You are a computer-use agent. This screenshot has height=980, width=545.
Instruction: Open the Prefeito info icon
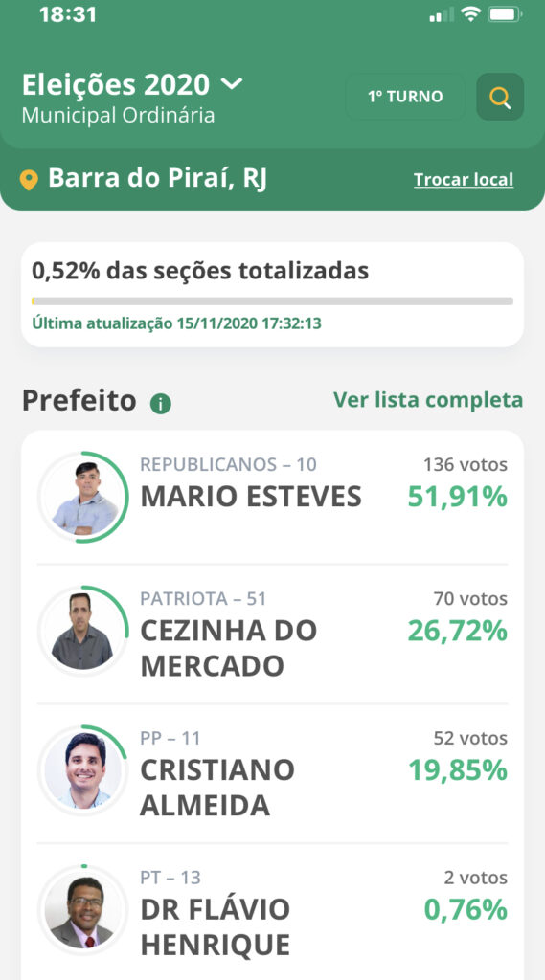pyautogui.click(x=161, y=404)
